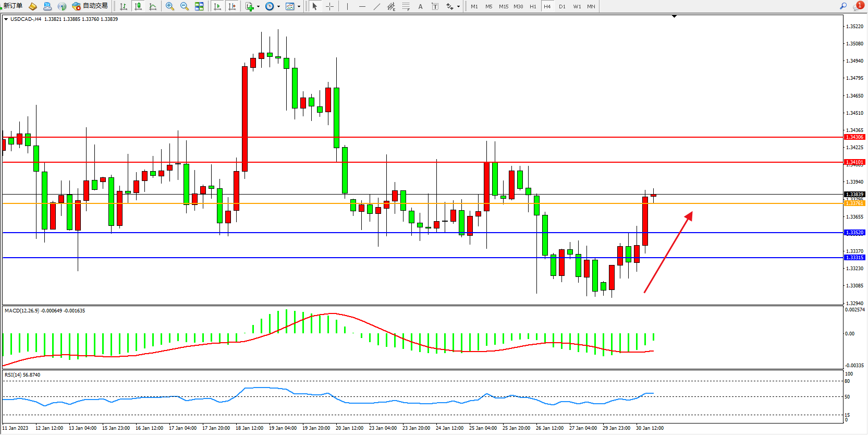The image size is (868, 435).
Task: Expand the add indicators dropdown arrow
Action: click(x=258, y=7)
